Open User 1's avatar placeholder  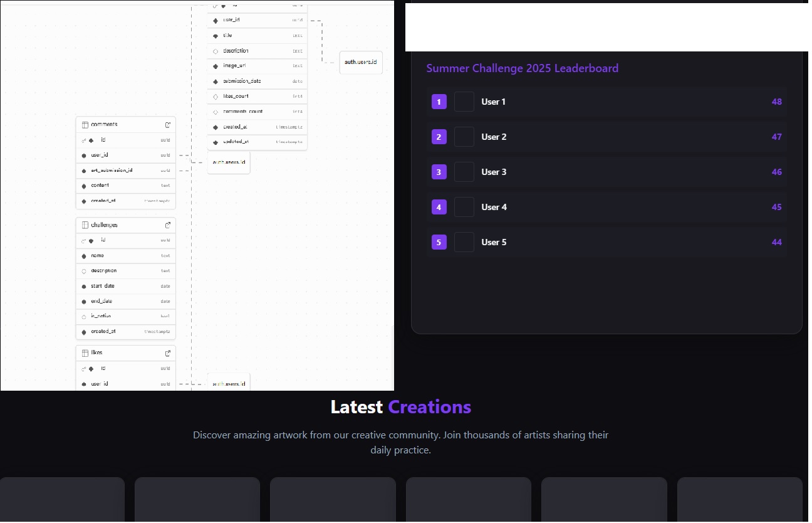click(x=464, y=102)
